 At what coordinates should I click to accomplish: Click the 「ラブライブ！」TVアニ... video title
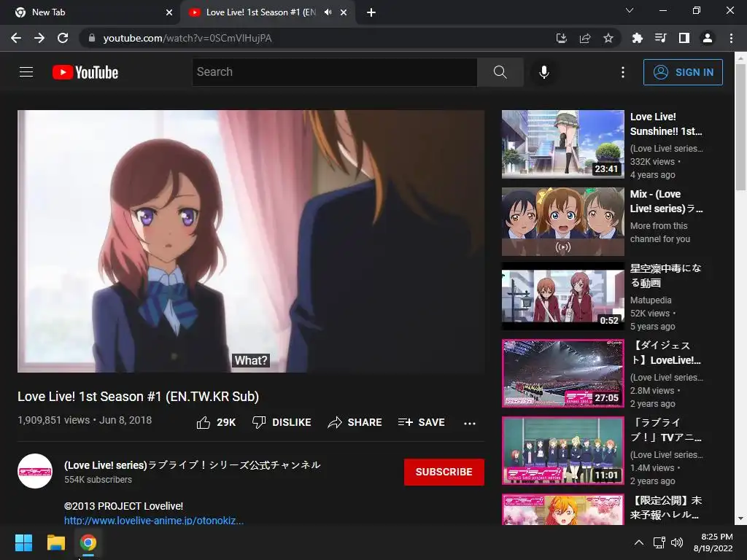point(665,430)
